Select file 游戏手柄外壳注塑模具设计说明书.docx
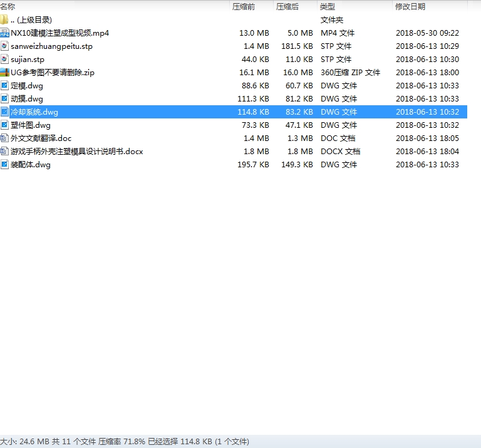The height and width of the screenshot is (448, 481). point(76,152)
